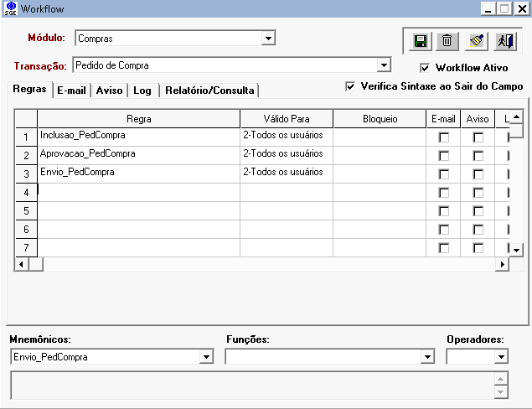This screenshot has height=409, width=532.
Task: Click the SGE icon in title bar
Action: pos(10,8)
